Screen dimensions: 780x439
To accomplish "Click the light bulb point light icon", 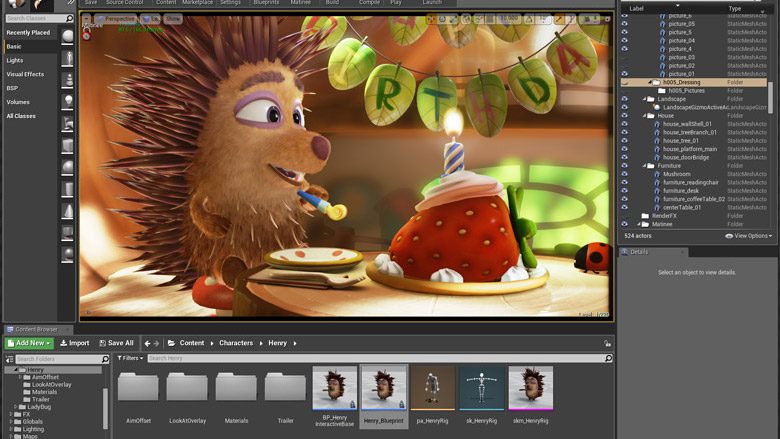I will (x=68, y=101).
